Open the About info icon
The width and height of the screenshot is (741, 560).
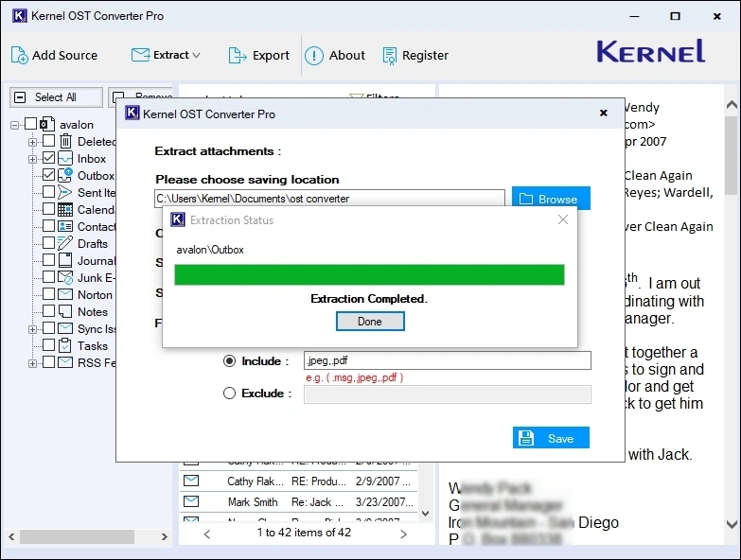[x=313, y=56]
